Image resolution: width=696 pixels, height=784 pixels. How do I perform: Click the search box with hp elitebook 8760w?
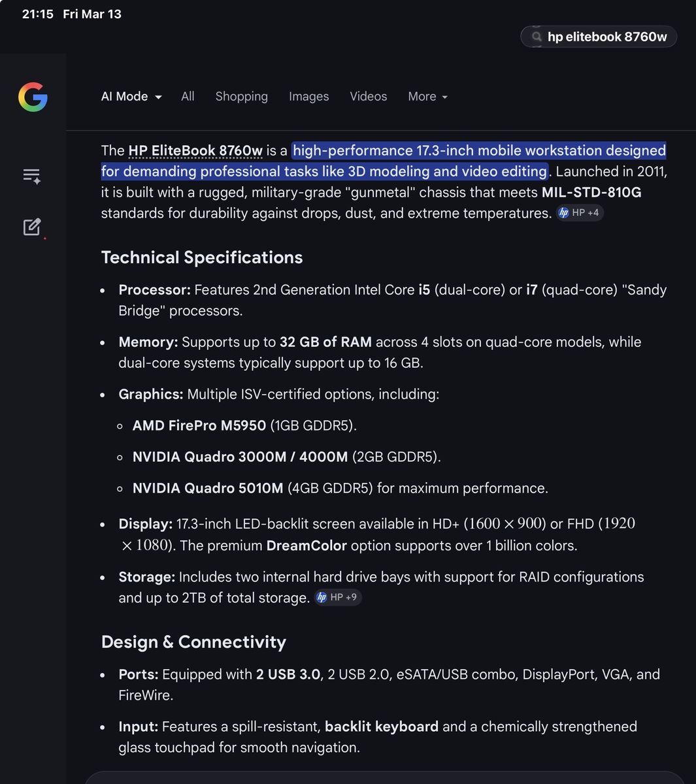pos(606,37)
